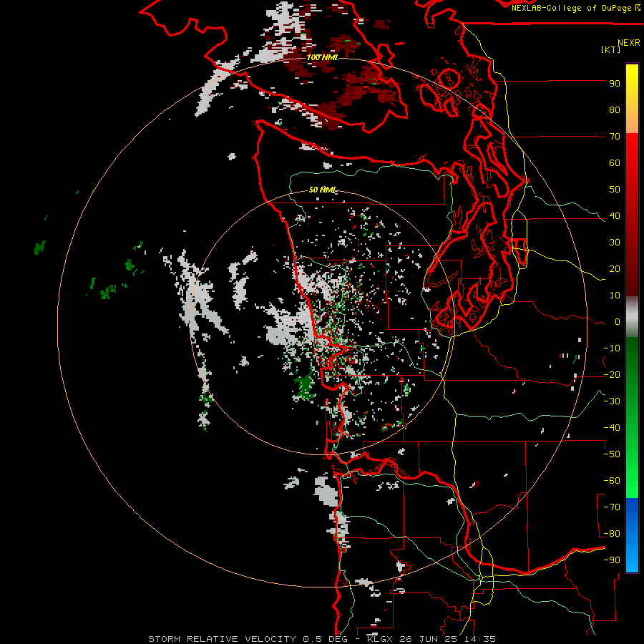This screenshot has height=644, width=644.
Task: Click the "-90" scale label
Action: coord(612,560)
